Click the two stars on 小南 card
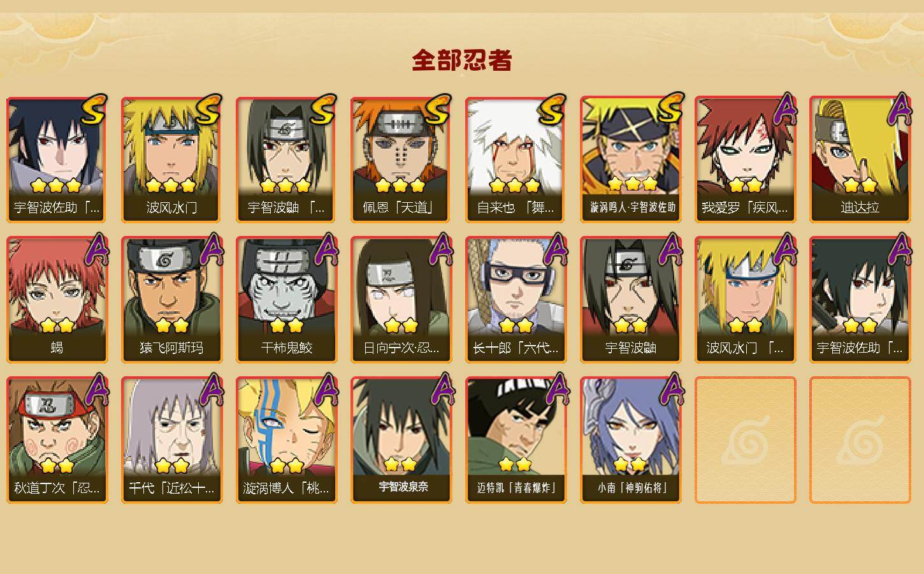This screenshot has height=574, width=924. click(x=630, y=464)
